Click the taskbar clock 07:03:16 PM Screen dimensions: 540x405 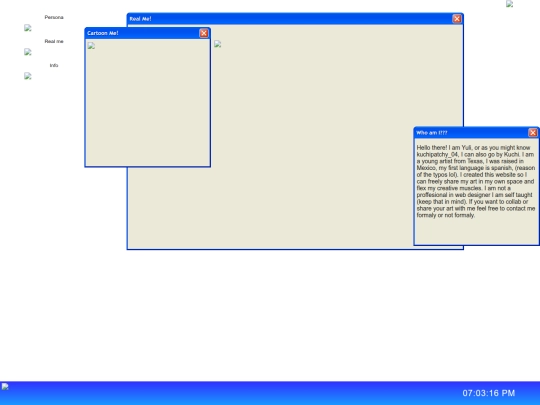[489, 393]
